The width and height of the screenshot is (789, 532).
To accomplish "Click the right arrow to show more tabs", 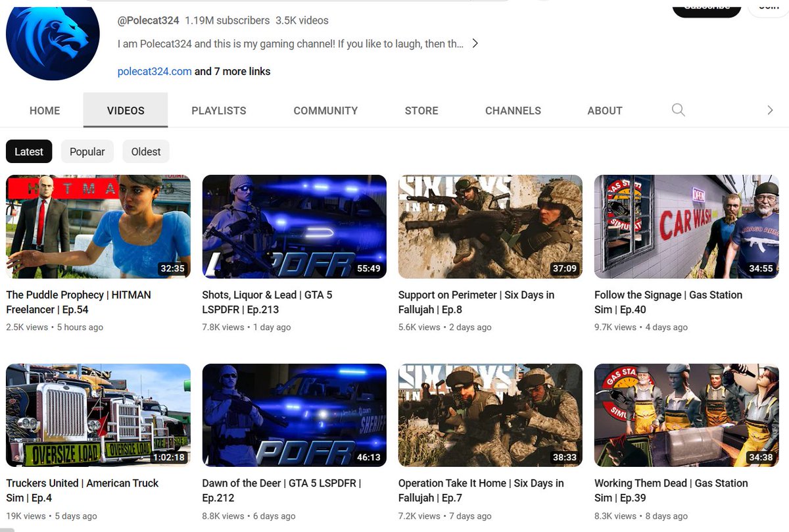I will [770, 110].
